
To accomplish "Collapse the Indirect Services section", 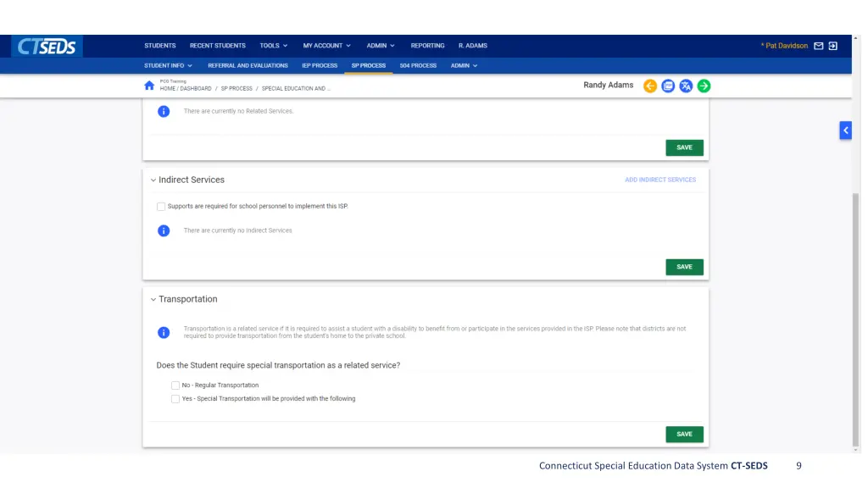I will [x=153, y=180].
